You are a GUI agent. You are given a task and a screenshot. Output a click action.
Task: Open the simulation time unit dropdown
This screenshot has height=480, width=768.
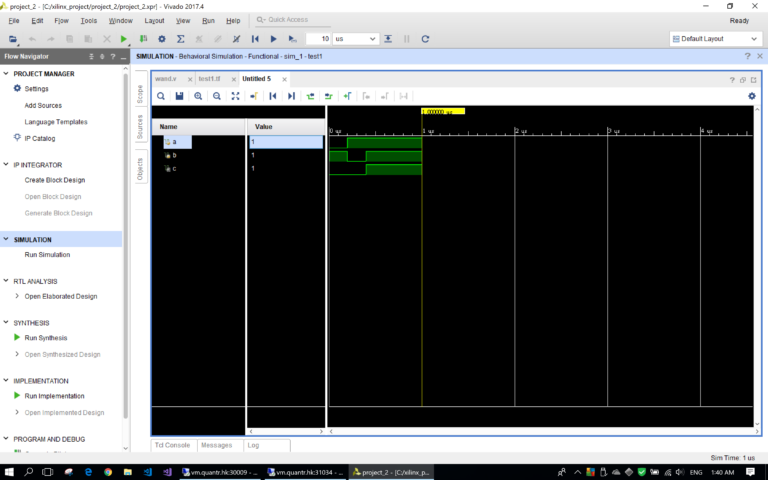point(355,39)
